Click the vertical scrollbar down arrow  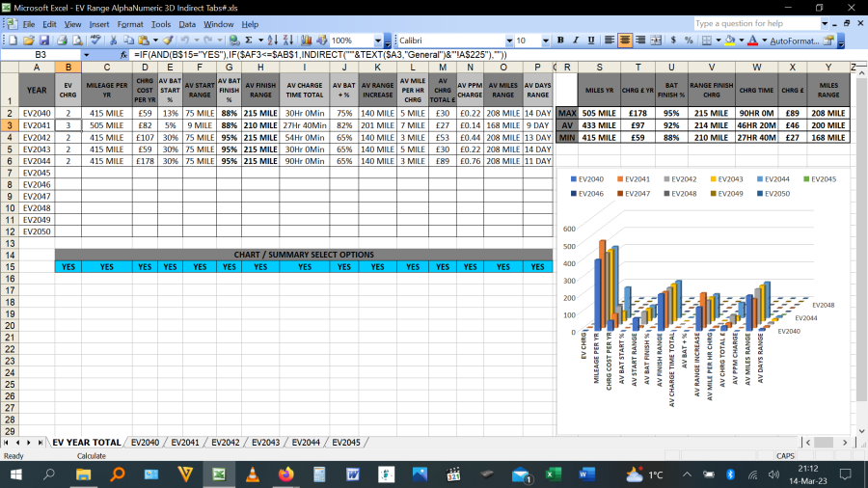862,431
